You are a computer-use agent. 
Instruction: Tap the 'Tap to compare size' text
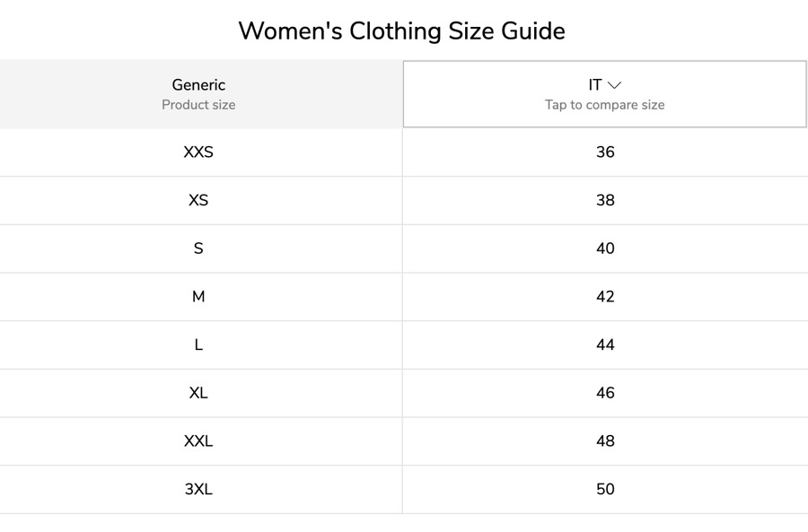[604, 105]
